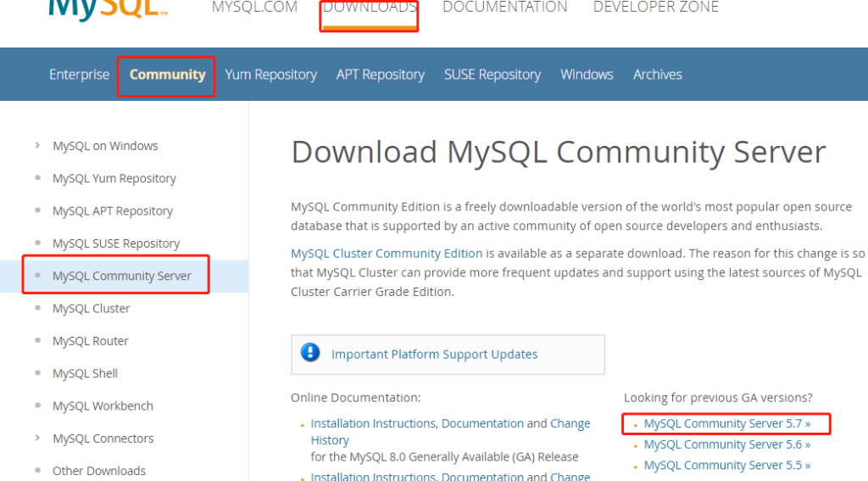The height and width of the screenshot is (481, 868).
Task: Open the Archives tab
Action: pos(658,75)
